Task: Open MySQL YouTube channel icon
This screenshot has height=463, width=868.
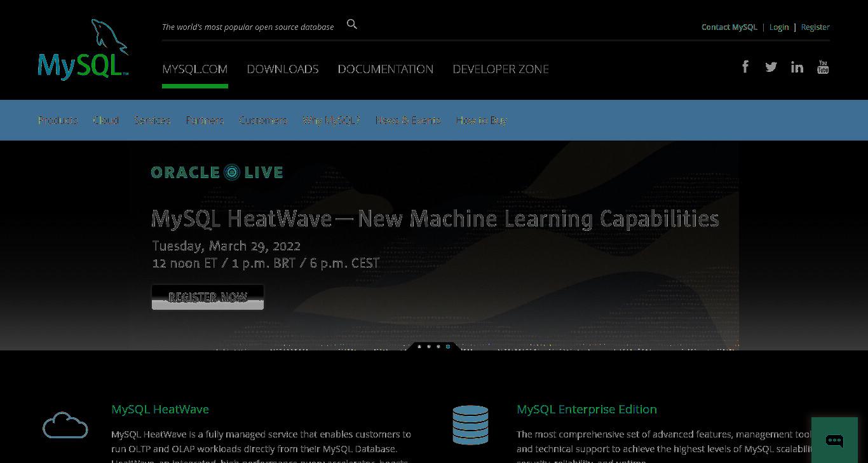Action: 823,67
